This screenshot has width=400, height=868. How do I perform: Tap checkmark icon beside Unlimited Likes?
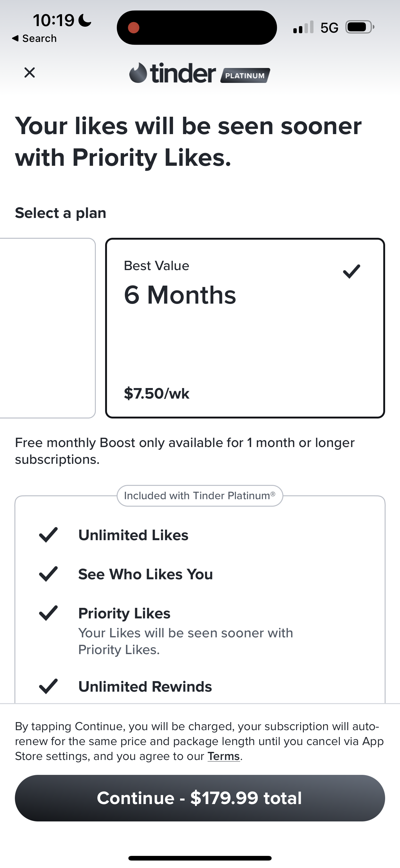point(48,535)
